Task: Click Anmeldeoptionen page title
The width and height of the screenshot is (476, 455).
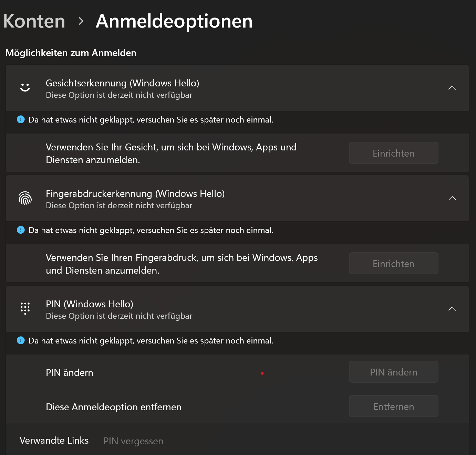Action: (174, 21)
